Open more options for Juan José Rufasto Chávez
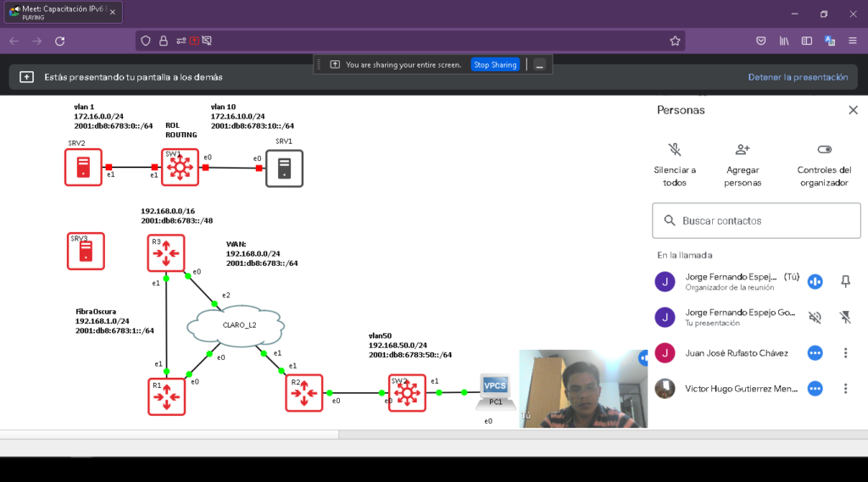 click(x=844, y=353)
